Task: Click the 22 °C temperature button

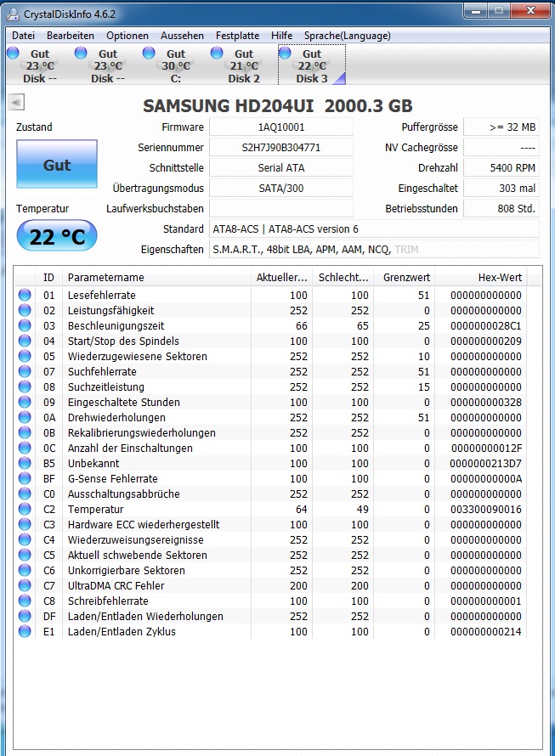Action: point(57,236)
